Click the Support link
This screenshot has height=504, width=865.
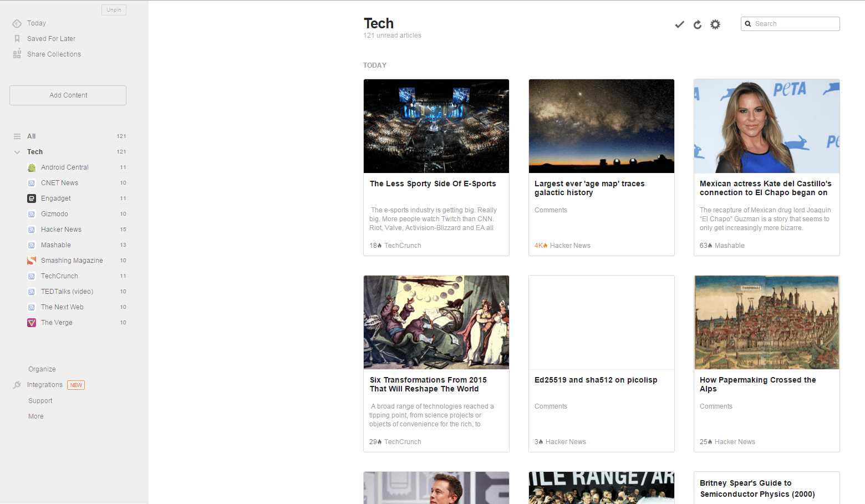[x=40, y=401]
